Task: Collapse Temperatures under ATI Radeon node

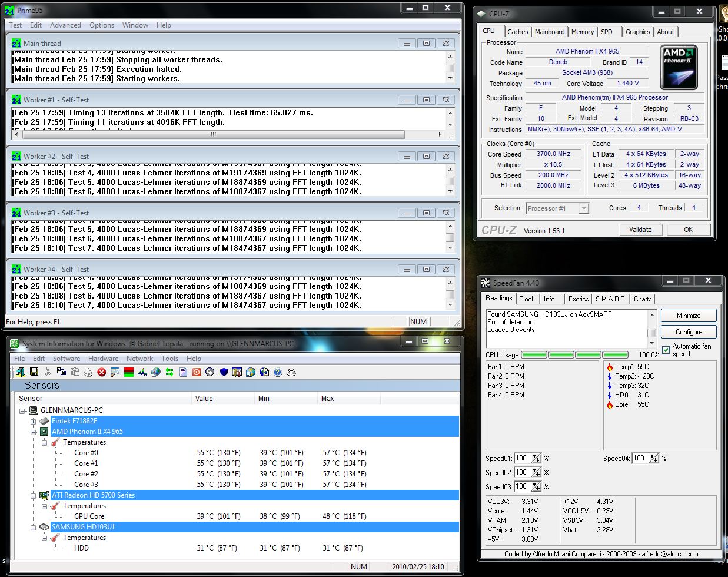Action: point(45,506)
